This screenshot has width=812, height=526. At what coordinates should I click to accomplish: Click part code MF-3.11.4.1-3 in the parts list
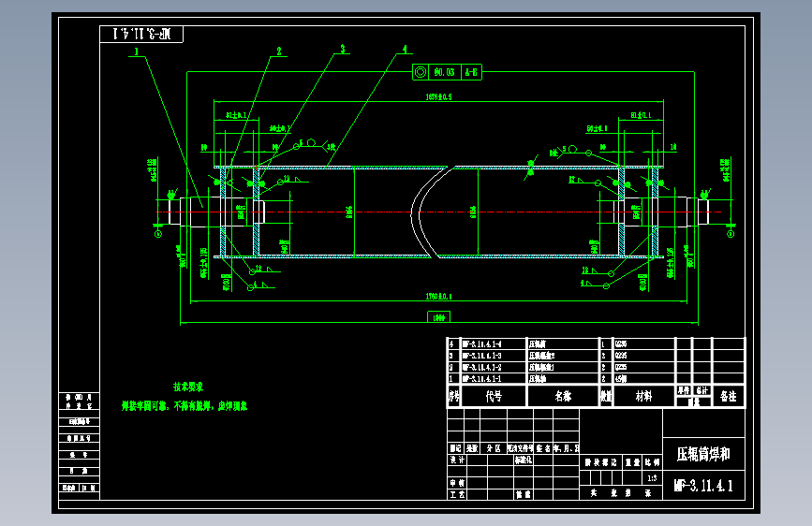[481, 356]
